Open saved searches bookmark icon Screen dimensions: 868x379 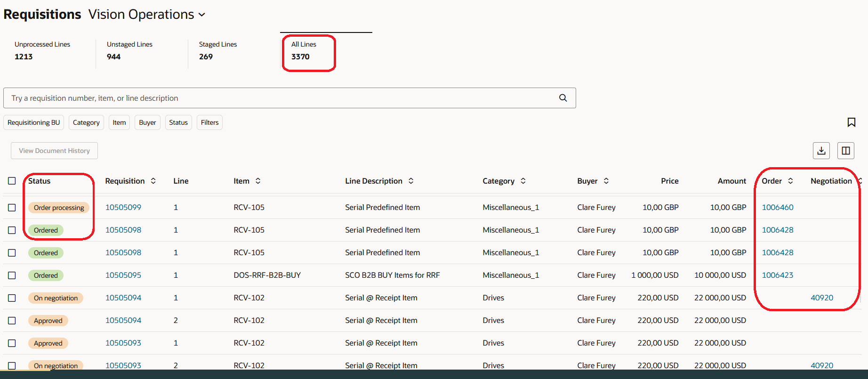click(x=851, y=122)
